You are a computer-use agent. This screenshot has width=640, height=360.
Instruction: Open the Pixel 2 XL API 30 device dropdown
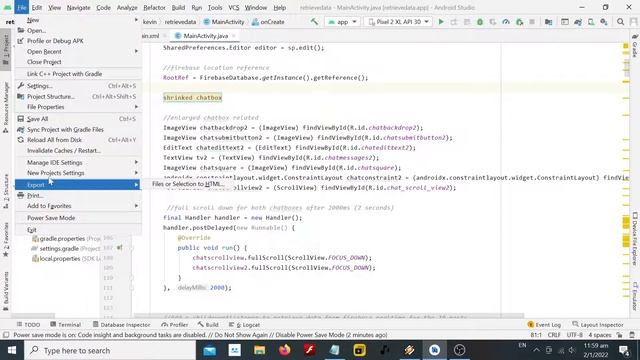(x=398, y=22)
